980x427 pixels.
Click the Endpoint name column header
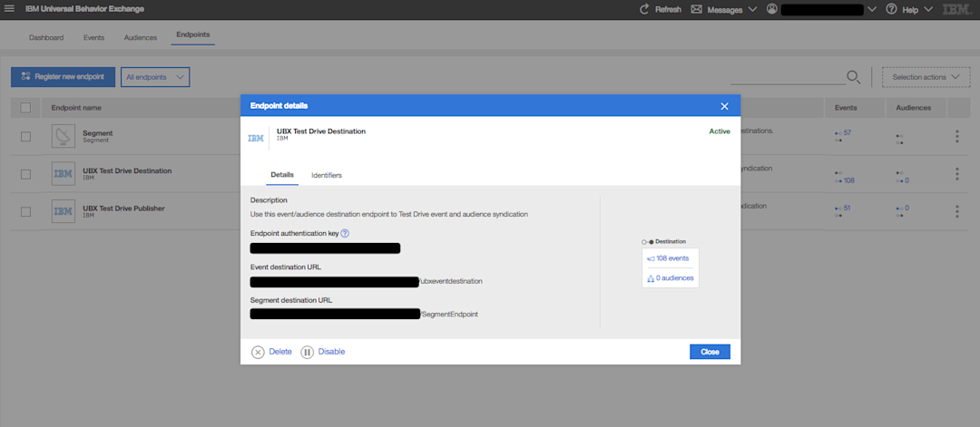pos(76,107)
